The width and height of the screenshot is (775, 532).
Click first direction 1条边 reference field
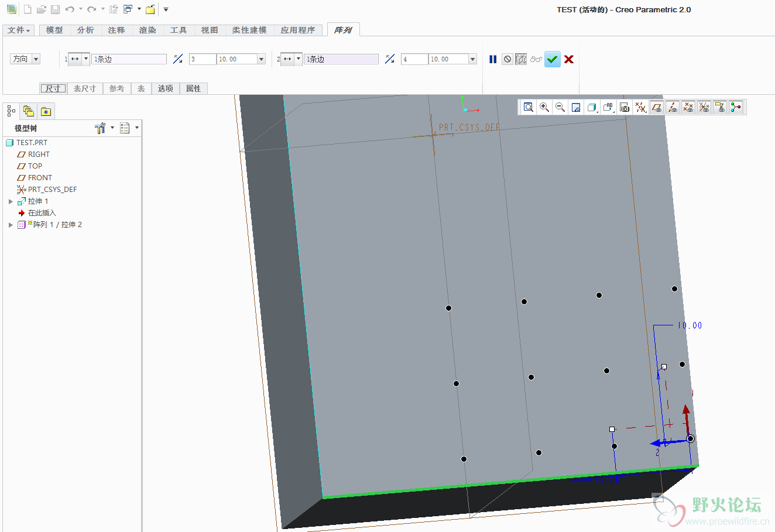point(129,59)
